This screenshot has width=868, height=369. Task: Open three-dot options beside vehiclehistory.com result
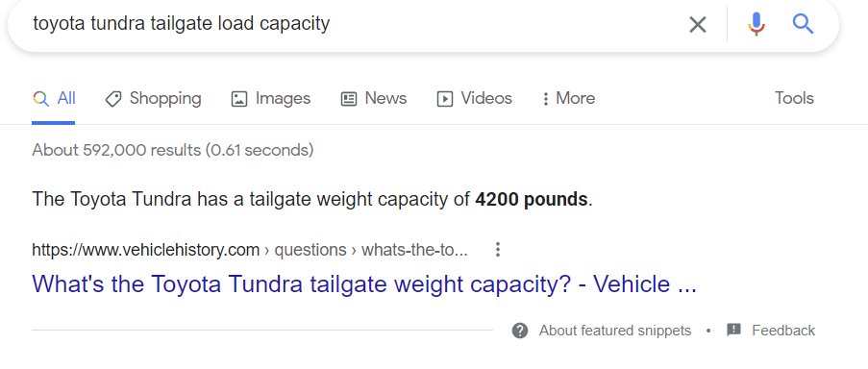(x=498, y=250)
